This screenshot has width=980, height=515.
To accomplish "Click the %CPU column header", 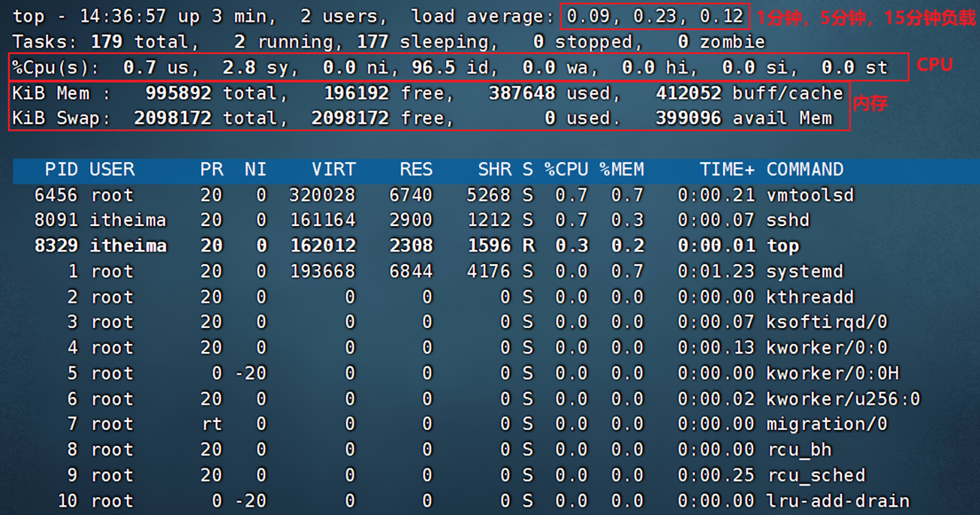I will click(566, 170).
